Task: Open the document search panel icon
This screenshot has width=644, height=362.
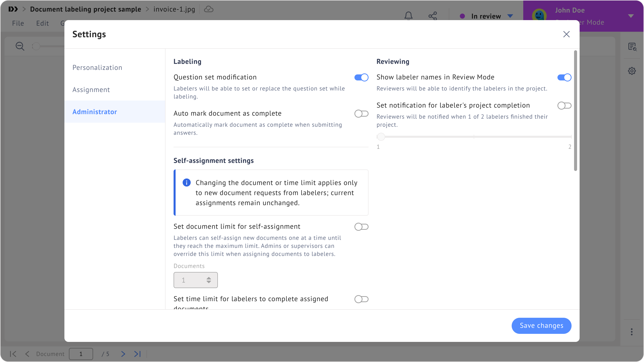Action: click(x=632, y=47)
